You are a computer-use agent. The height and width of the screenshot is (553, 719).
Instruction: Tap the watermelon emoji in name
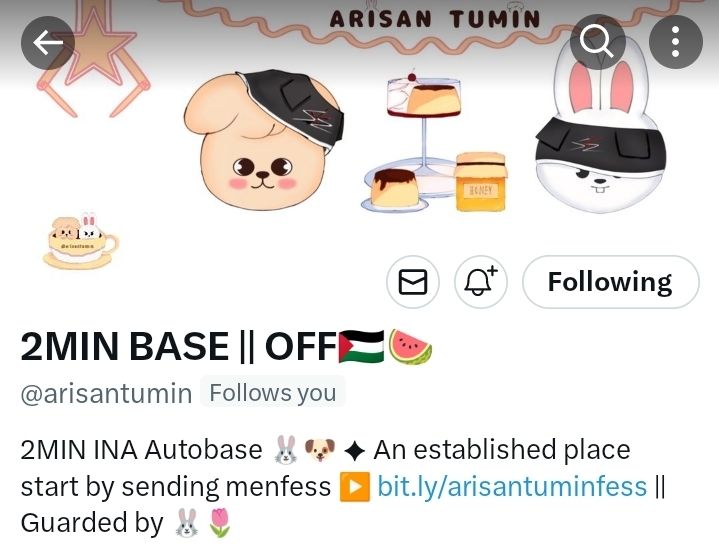point(410,347)
